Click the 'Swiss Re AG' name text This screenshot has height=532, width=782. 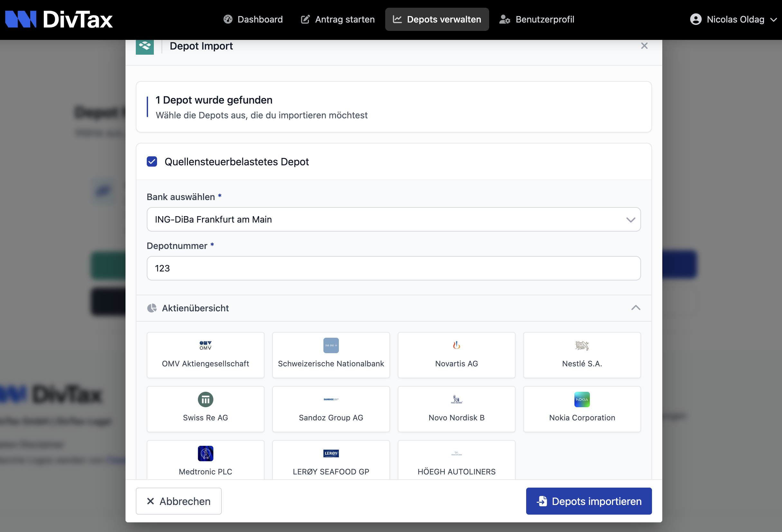(x=206, y=418)
